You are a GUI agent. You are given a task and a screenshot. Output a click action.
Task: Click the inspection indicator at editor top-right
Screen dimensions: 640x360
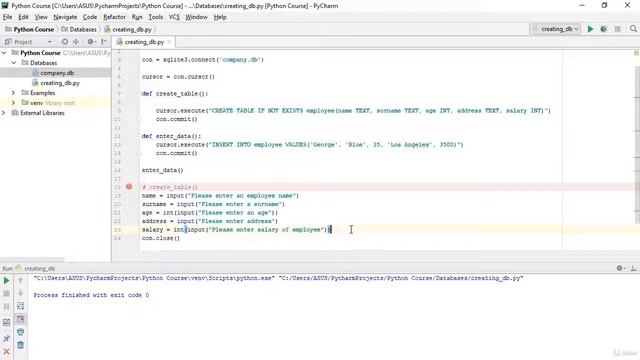click(636, 53)
